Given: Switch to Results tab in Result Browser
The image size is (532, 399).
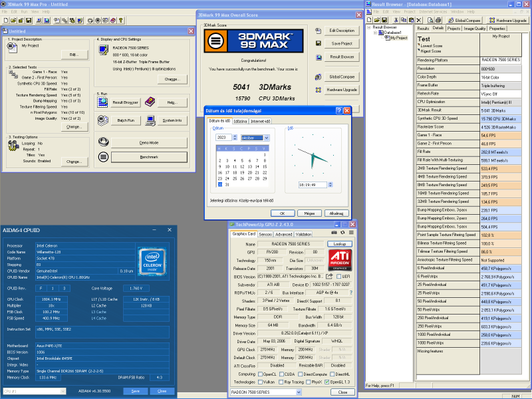Looking at the screenshot, I should (x=423, y=29).
